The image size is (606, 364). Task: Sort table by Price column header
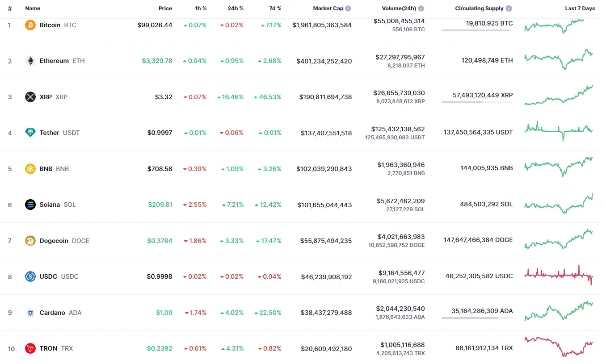coord(165,8)
